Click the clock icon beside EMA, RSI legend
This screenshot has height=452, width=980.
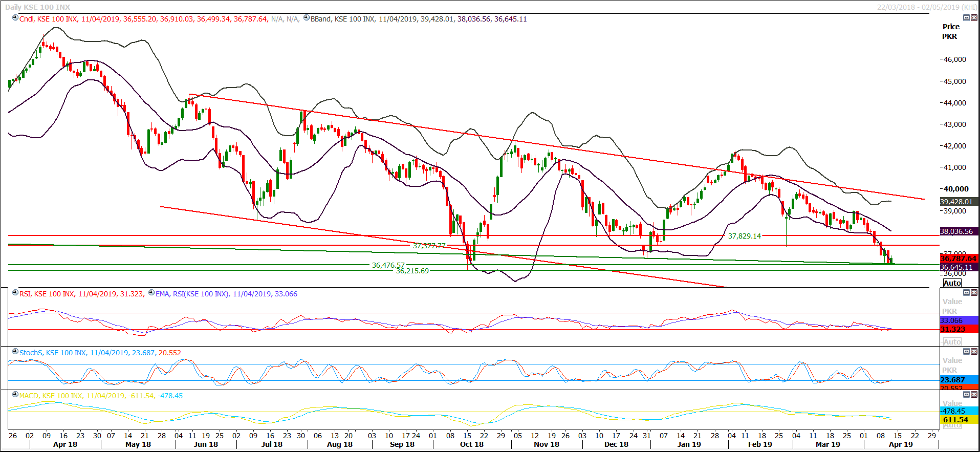tap(151, 293)
